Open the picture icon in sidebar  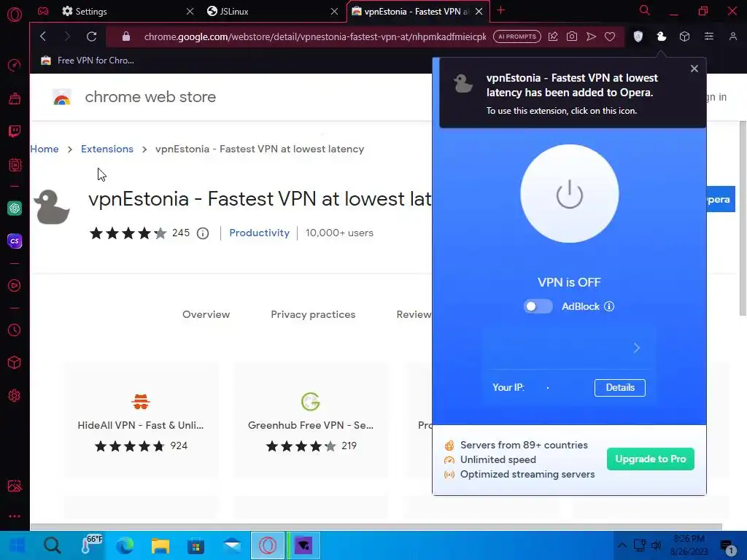point(15,486)
